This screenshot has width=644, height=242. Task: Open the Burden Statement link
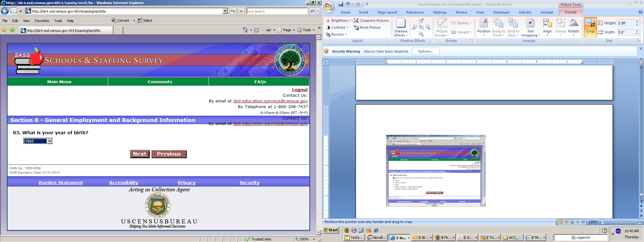tap(61, 183)
